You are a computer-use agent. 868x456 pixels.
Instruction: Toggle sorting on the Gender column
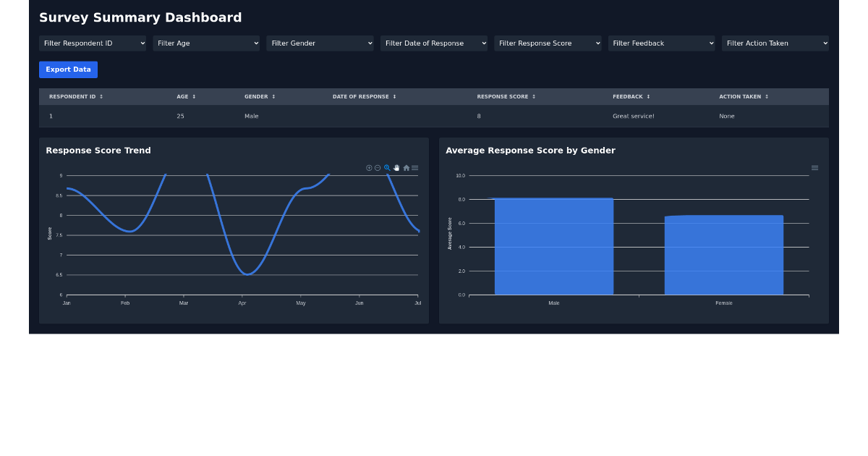point(275,96)
